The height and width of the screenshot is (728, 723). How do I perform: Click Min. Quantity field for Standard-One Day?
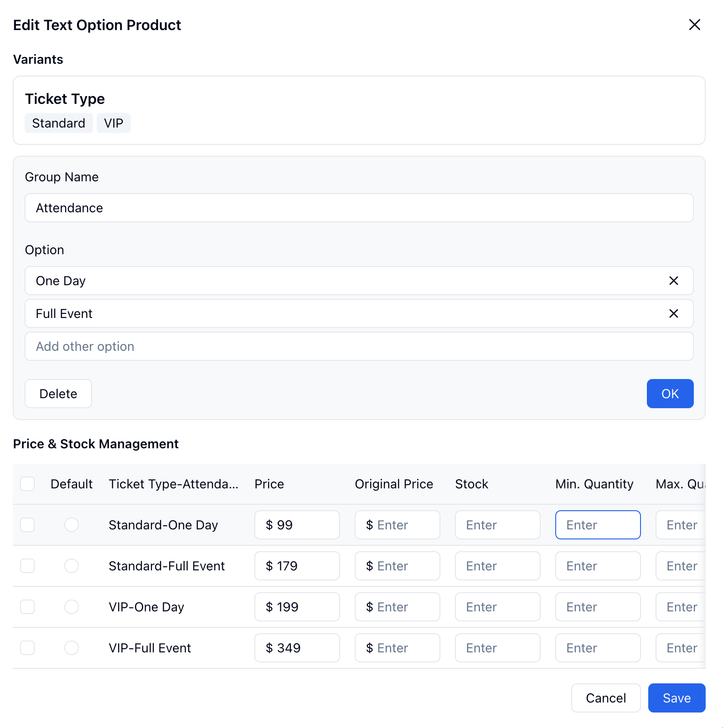[x=598, y=525]
